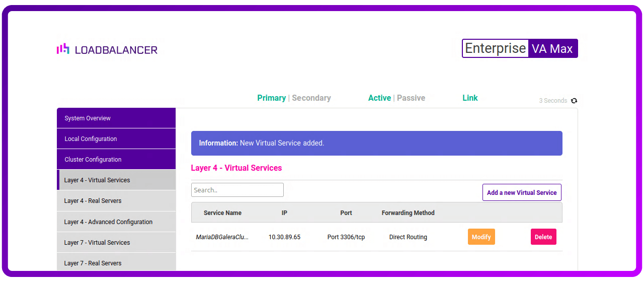Focus the virtual services Search field

pyautogui.click(x=237, y=190)
